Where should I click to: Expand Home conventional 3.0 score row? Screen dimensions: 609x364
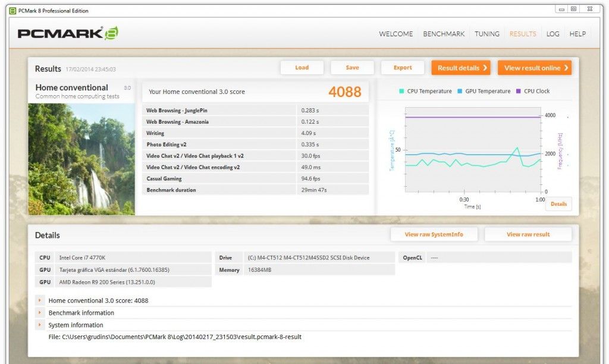(40, 300)
